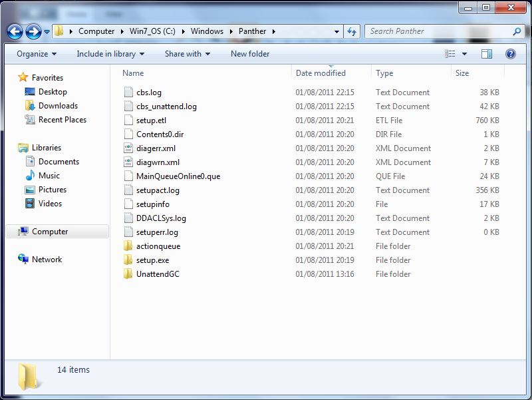Click the 356 KB size of setupact.log
The width and height of the screenshot is (532, 400).
tap(487, 190)
